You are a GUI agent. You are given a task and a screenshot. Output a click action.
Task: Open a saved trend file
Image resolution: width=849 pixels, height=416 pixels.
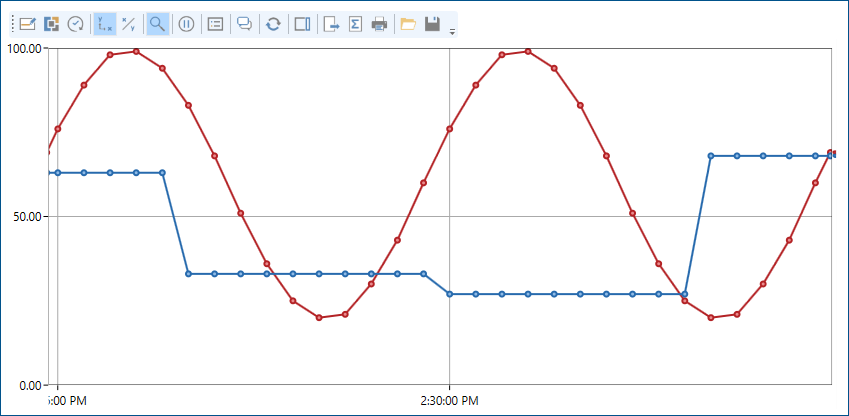coord(408,24)
